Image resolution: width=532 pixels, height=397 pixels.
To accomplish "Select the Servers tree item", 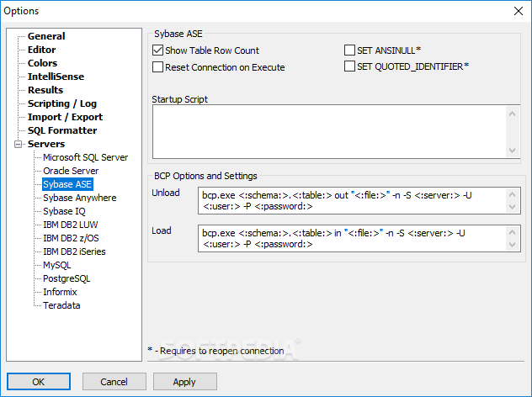I will 46,144.
